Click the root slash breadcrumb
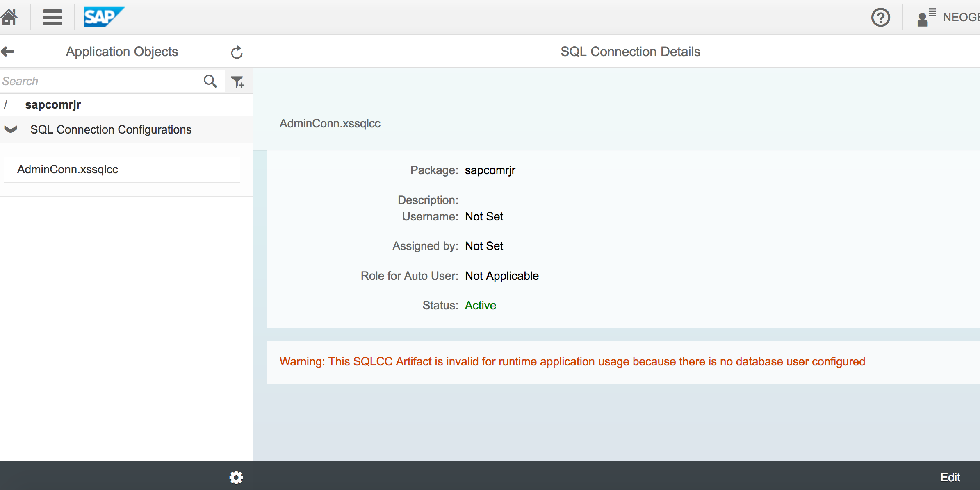 coord(6,105)
